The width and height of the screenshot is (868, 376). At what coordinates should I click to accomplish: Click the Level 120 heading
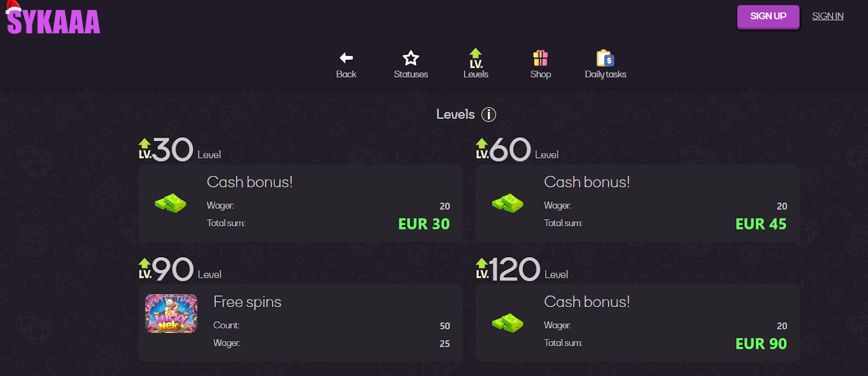(522, 270)
